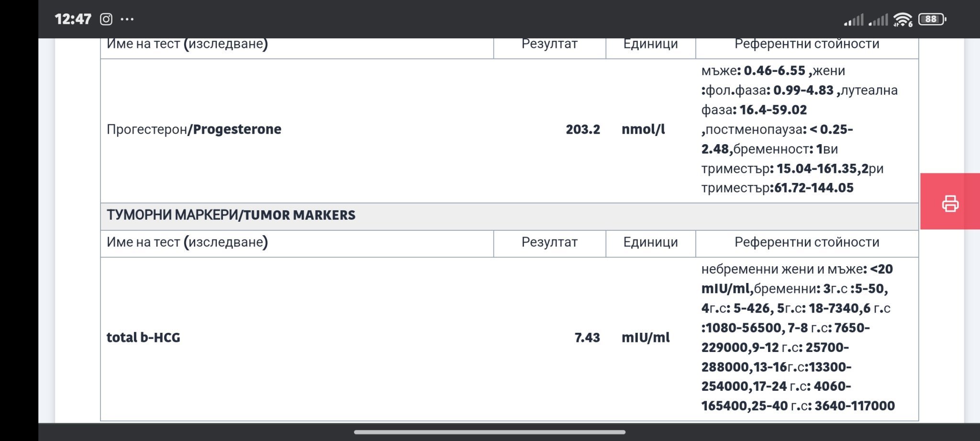Tap the home gesture bar
Image resolution: width=980 pixels, height=441 pixels.
click(490, 432)
